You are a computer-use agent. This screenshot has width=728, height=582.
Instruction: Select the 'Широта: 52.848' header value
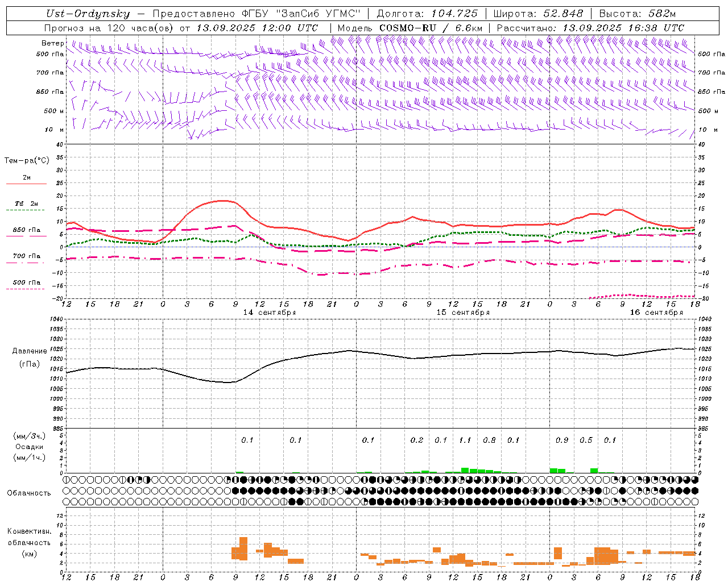click(538, 14)
